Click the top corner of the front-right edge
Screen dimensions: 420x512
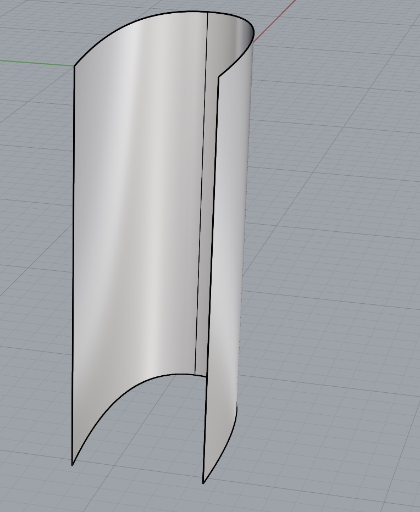[x=219, y=76]
